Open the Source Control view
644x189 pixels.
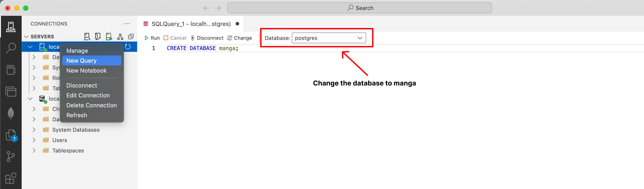[11, 157]
